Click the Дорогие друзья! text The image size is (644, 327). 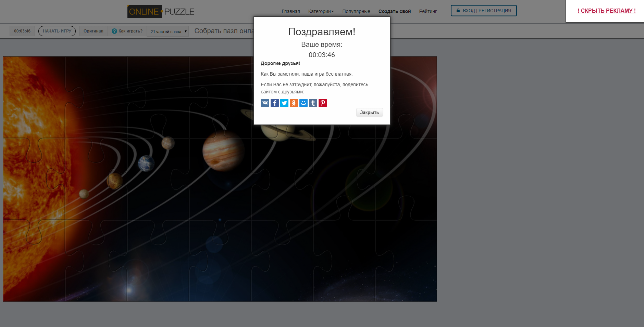tap(280, 63)
